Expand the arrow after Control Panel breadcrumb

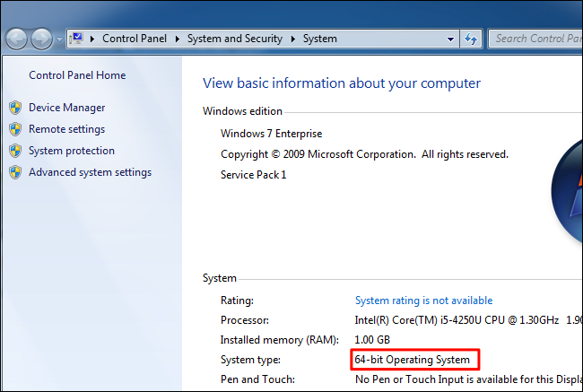tap(178, 39)
